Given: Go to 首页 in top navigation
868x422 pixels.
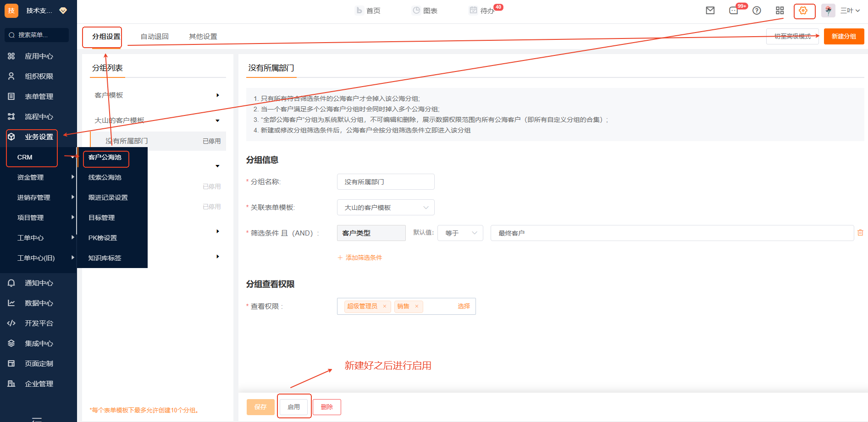Looking at the screenshot, I should click(x=368, y=11).
